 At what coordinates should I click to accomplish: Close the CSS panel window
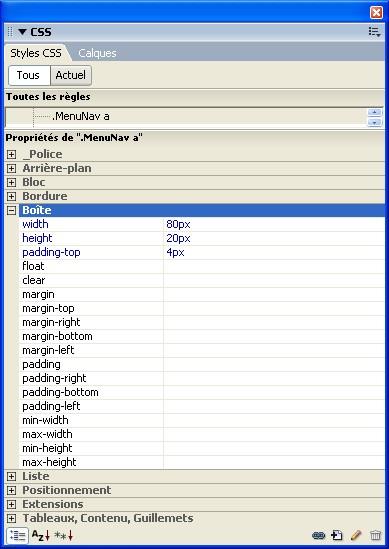pos(376,13)
